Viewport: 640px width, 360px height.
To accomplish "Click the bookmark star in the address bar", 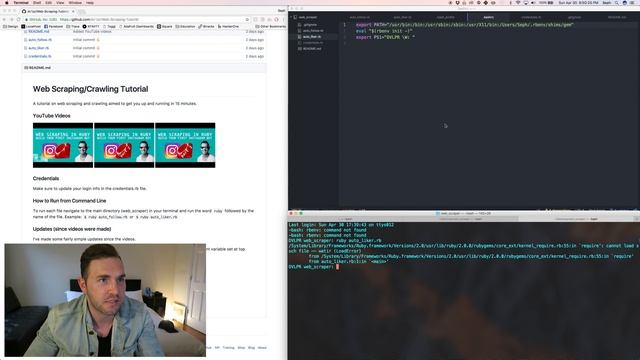I will pyautogui.click(x=247, y=19).
